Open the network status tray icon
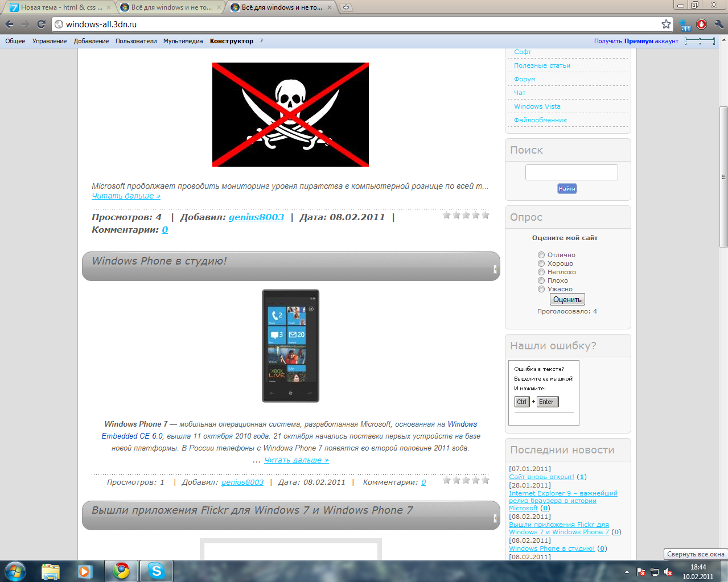 [x=655, y=572]
